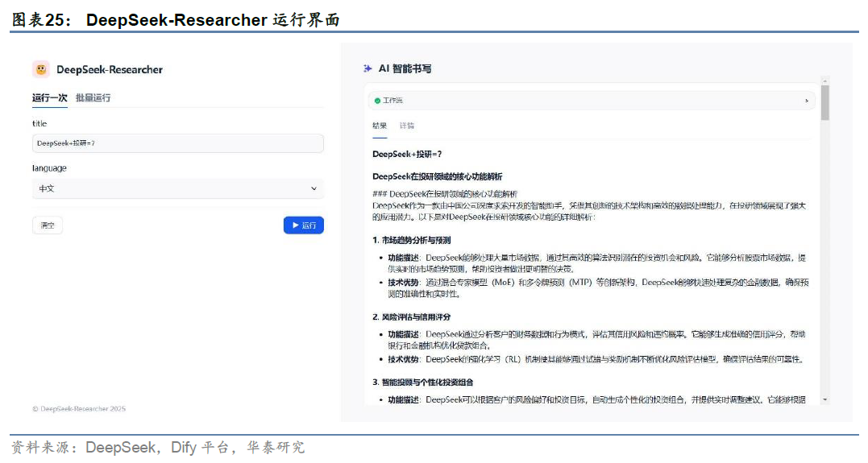
Task: Click the results scrollbar thumb
Action: (x=825, y=102)
